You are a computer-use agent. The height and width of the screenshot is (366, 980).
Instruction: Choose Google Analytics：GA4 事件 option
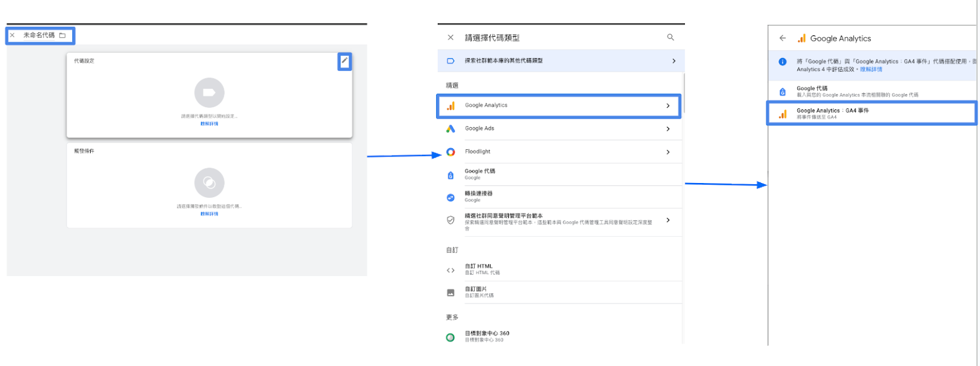872,113
